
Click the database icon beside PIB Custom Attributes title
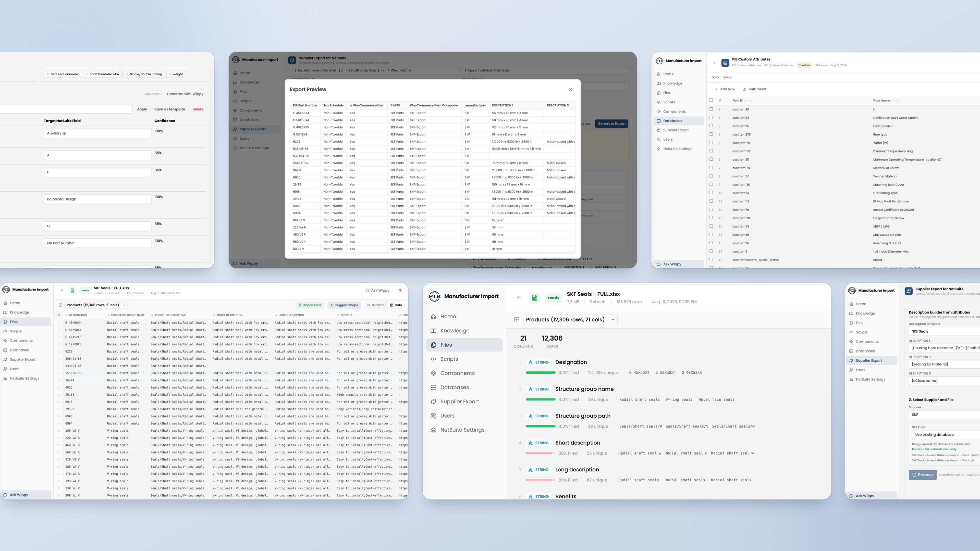(725, 63)
